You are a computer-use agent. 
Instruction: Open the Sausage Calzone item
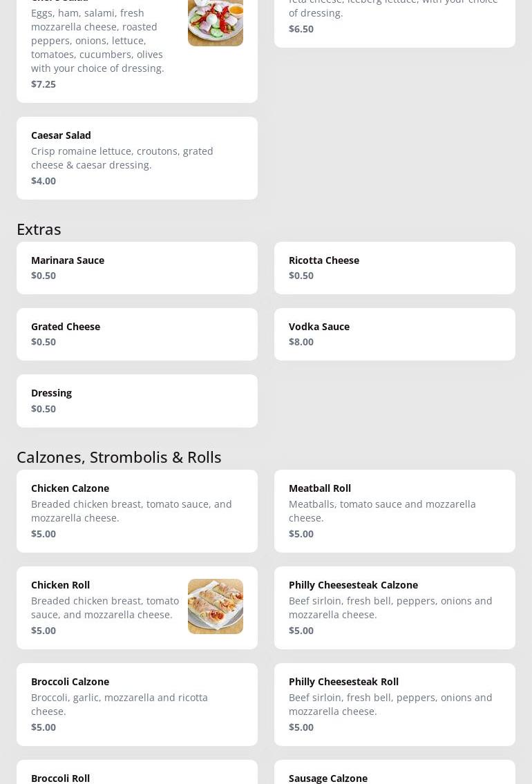328,777
